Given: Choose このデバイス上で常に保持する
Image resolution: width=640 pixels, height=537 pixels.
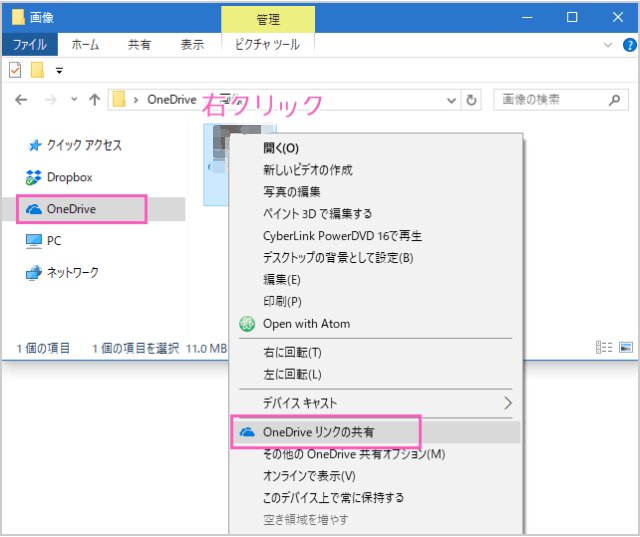Looking at the screenshot, I should [x=376, y=498].
